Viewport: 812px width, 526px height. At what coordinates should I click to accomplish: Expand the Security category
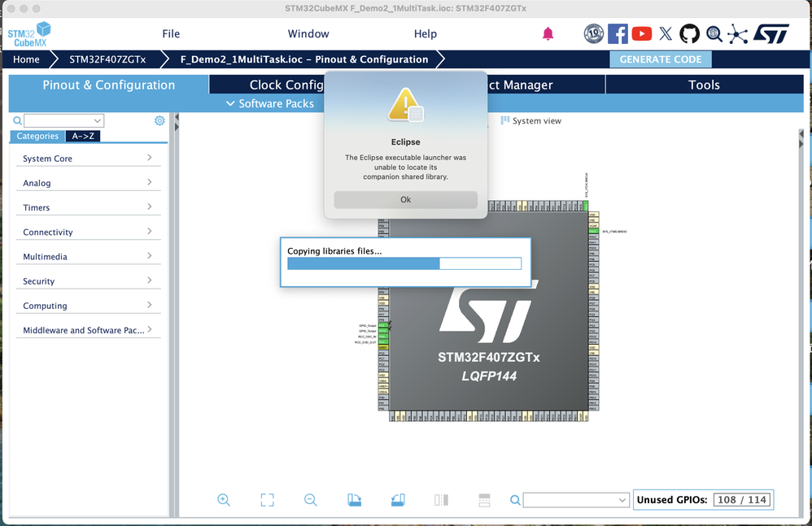point(89,280)
